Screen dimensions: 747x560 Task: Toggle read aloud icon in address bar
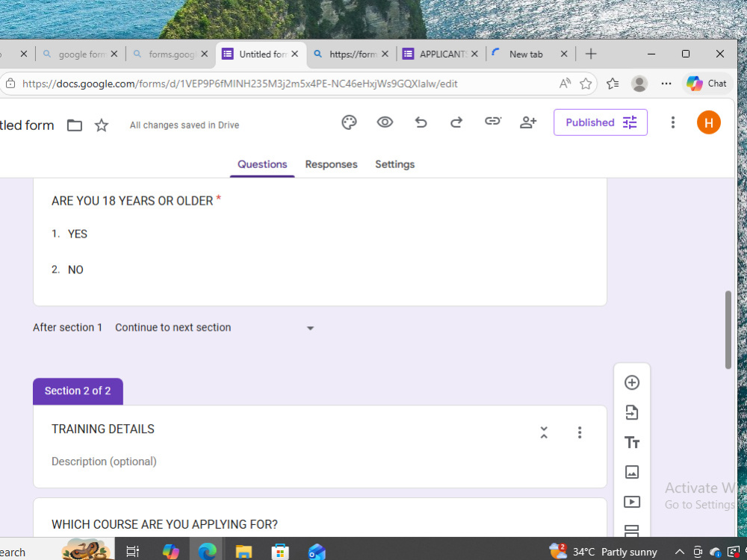coord(565,84)
